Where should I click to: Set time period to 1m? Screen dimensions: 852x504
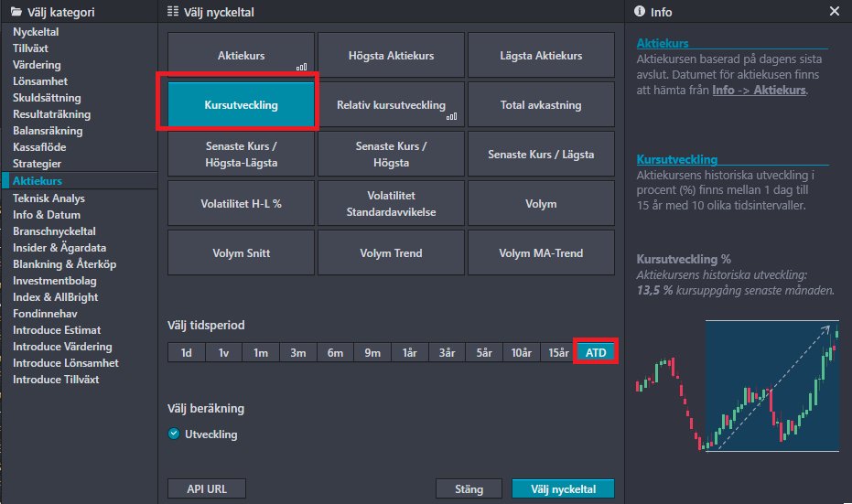pyautogui.click(x=261, y=352)
